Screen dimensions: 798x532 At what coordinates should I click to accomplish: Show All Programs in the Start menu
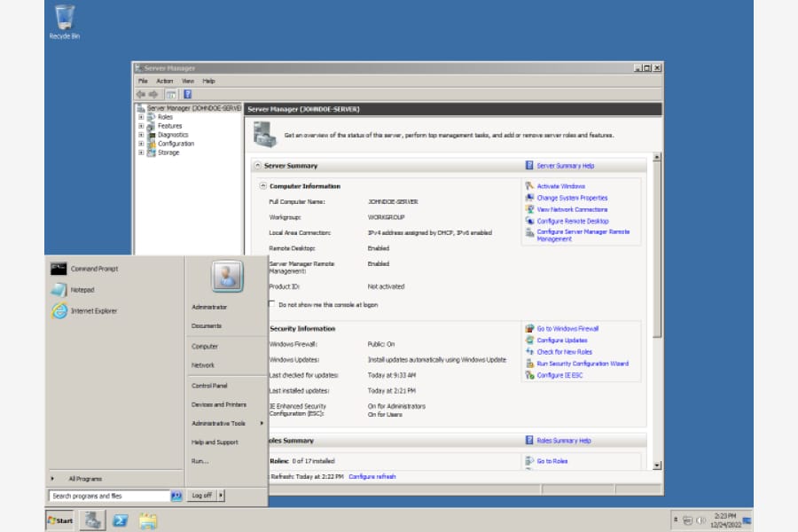click(85, 479)
